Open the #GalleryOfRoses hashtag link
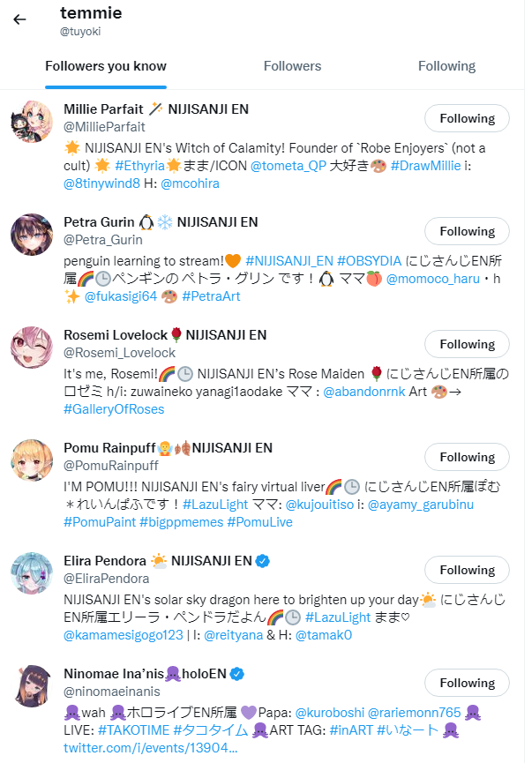The width and height of the screenshot is (532, 763). [114, 409]
